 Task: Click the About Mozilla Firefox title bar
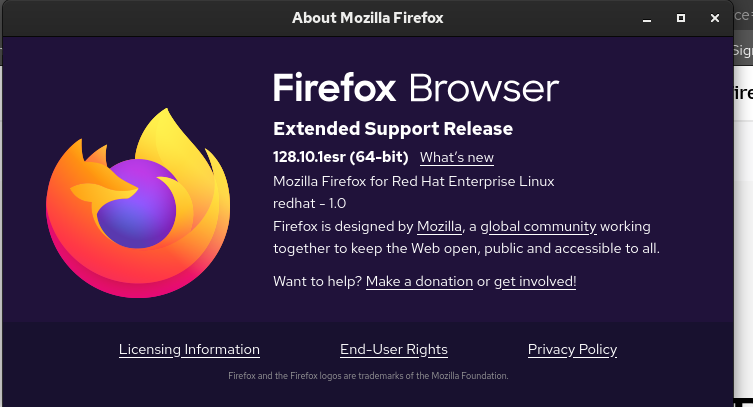[x=367, y=18]
